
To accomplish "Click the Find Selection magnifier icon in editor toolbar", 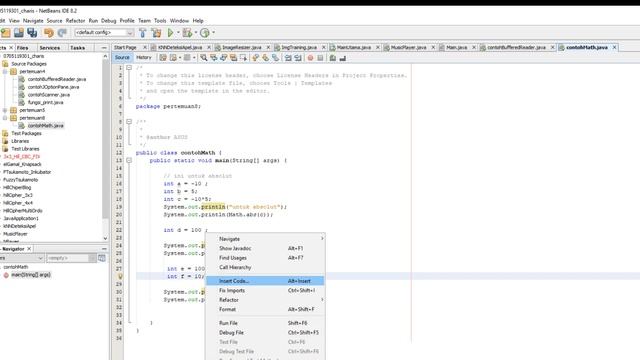I will (x=204, y=58).
